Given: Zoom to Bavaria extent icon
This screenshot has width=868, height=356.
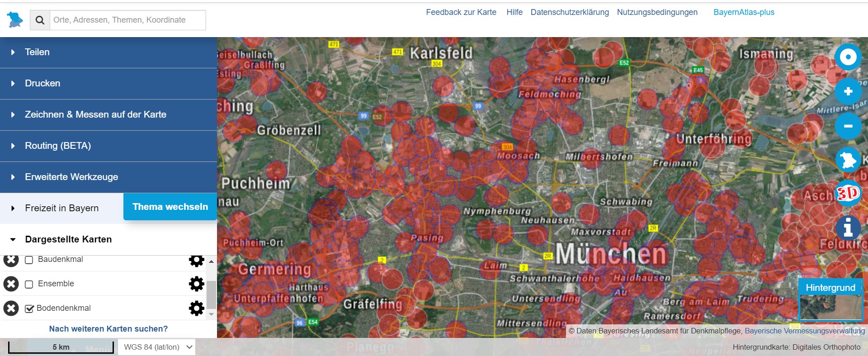Looking at the screenshot, I should click(x=848, y=160).
